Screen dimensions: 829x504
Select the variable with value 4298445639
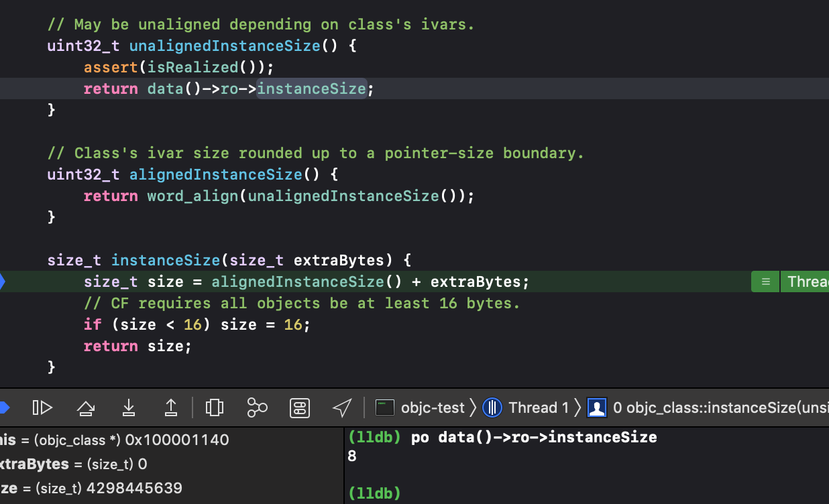[x=172, y=488]
